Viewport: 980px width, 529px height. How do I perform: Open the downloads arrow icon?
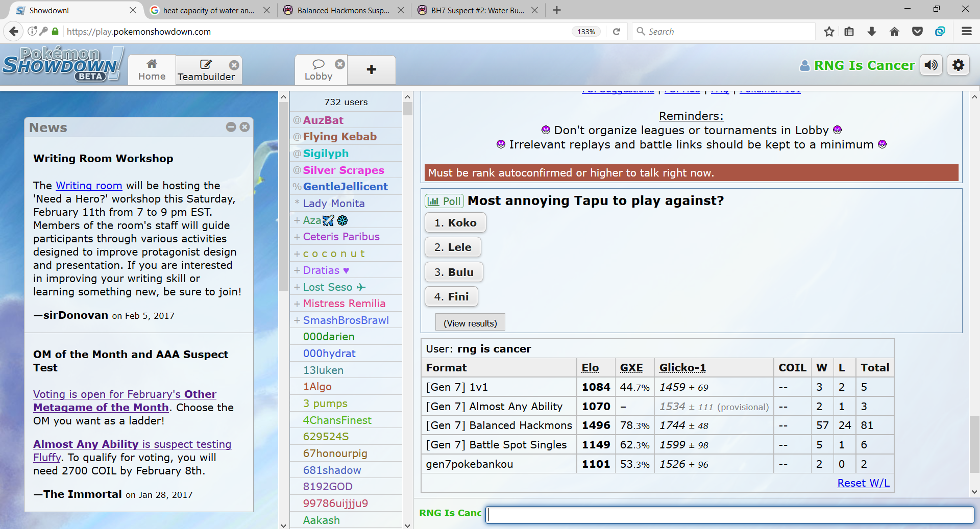pyautogui.click(x=872, y=32)
